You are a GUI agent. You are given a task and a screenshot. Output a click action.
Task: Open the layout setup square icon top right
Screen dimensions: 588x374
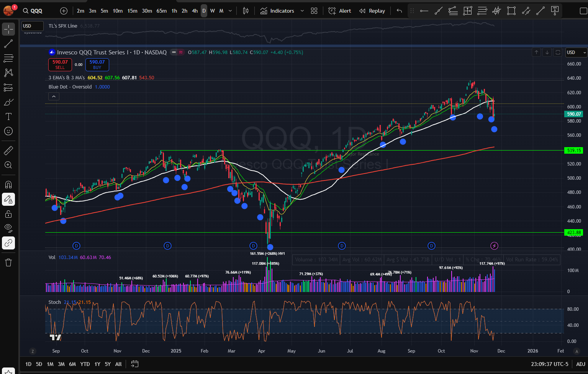pyautogui.click(x=583, y=11)
